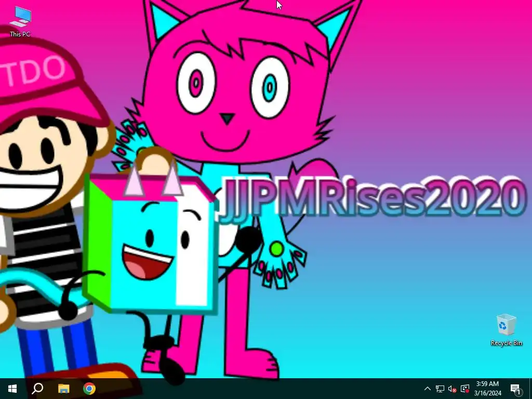Open network status tray icon
532x399 pixels.
(440, 389)
